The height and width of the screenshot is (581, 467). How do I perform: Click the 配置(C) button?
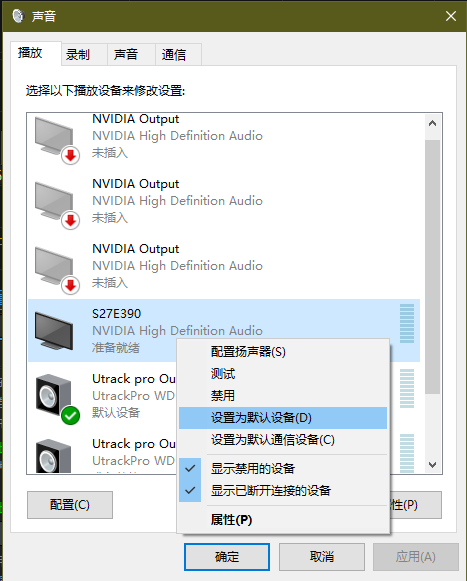(x=70, y=505)
